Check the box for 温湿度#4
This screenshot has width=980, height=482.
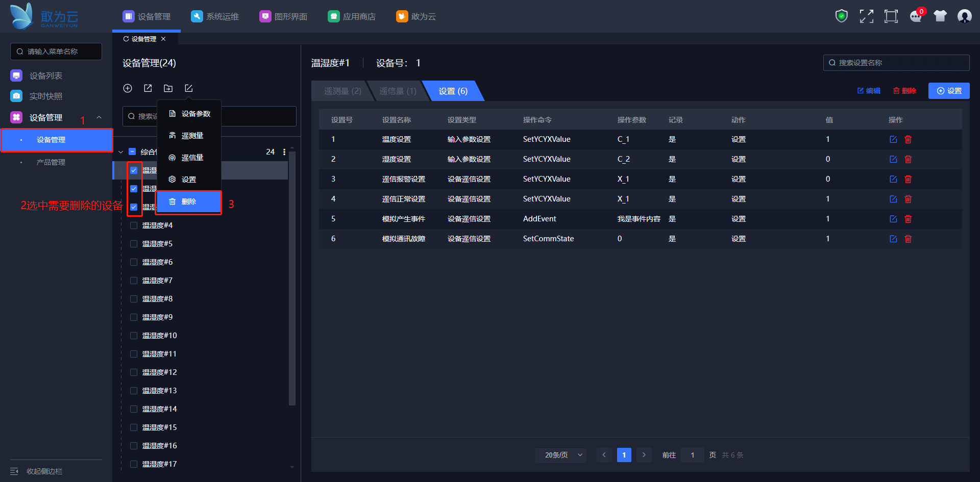coord(134,225)
